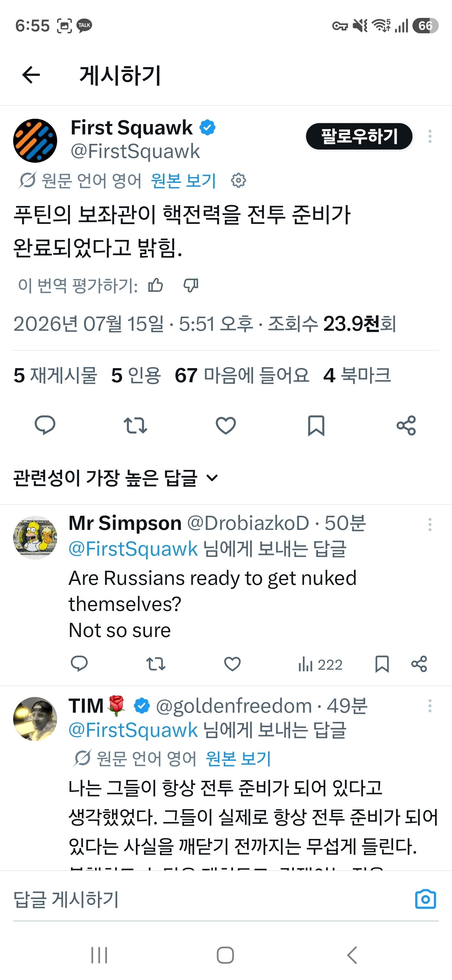Follow First Squawk with 팔로우하기 button
Viewport: 452px width, 980px height.
pyautogui.click(x=359, y=136)
